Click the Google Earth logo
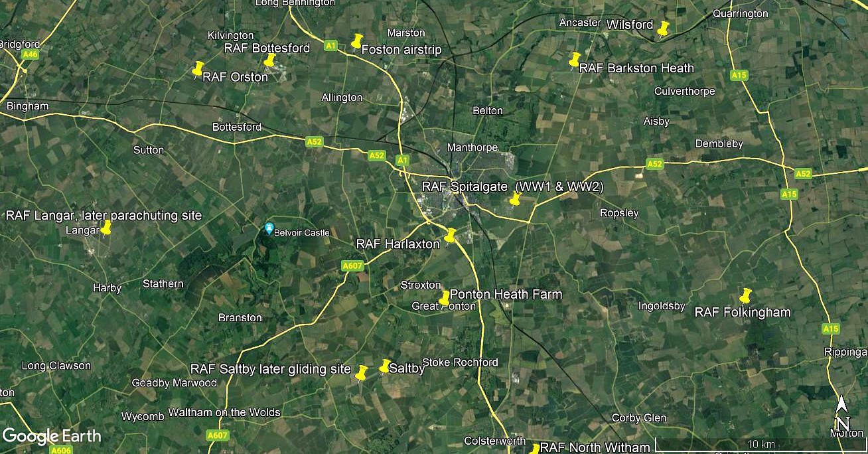The width and height of the screenshot is (868, 454). coord(52,436)
